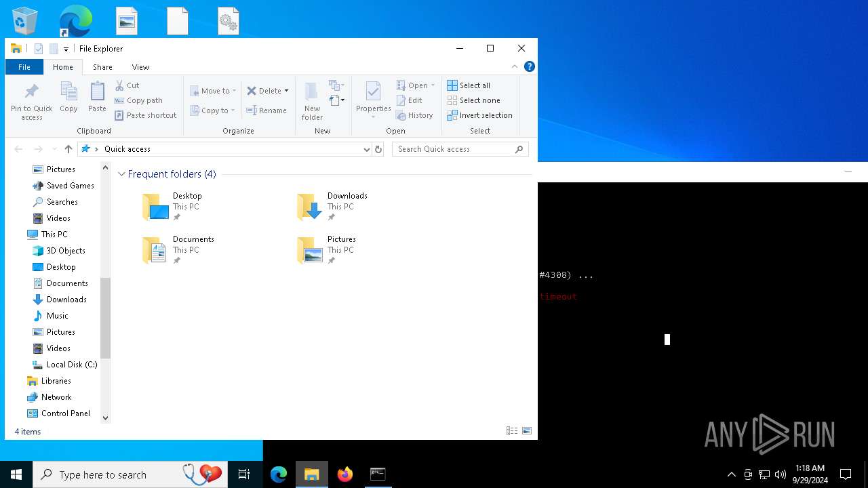Open Firefox from taskbar
This screenshot has width=868, height=488.
point(345,474)
